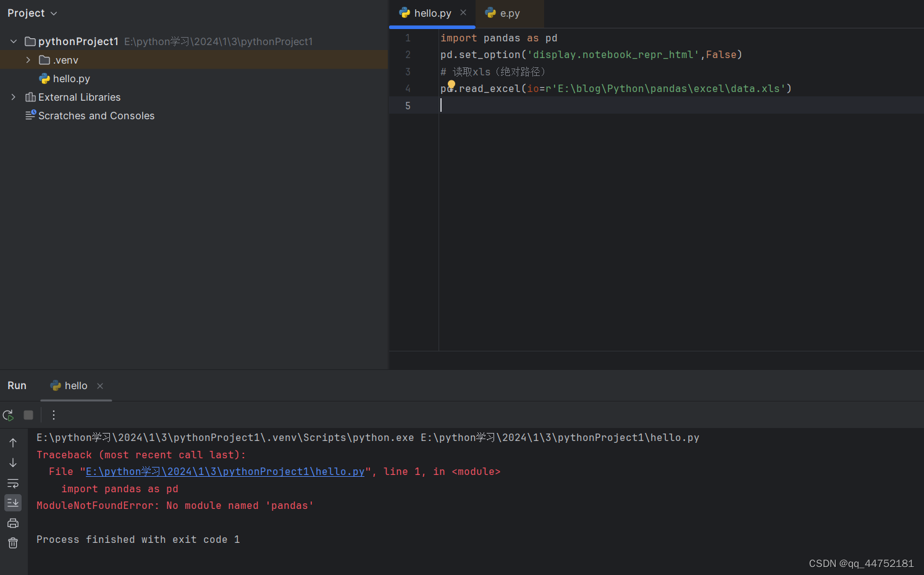Click the External Libraries icon
The width and height of the screenshot is (924, 575).
(30, 97)
